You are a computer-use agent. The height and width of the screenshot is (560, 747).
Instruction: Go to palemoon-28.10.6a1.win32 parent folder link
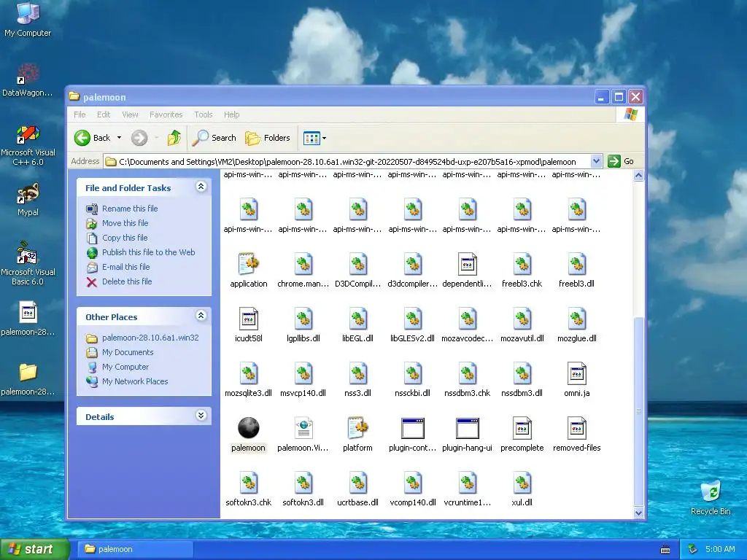pos(150,338)
